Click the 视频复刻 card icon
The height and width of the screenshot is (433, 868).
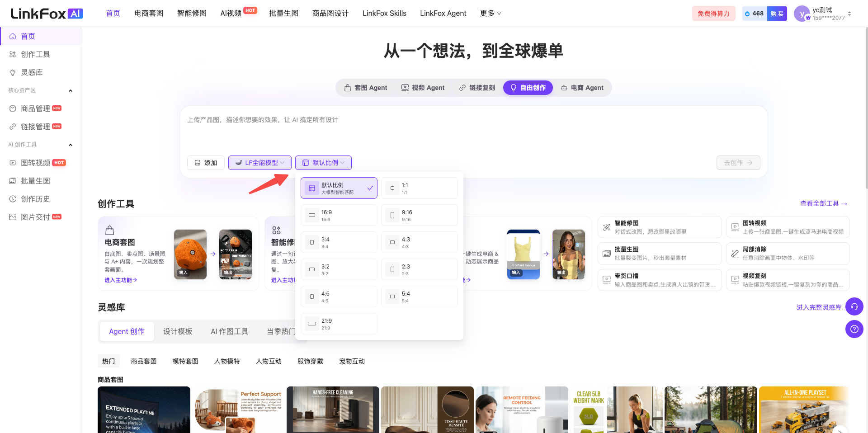tap(735, 280)
